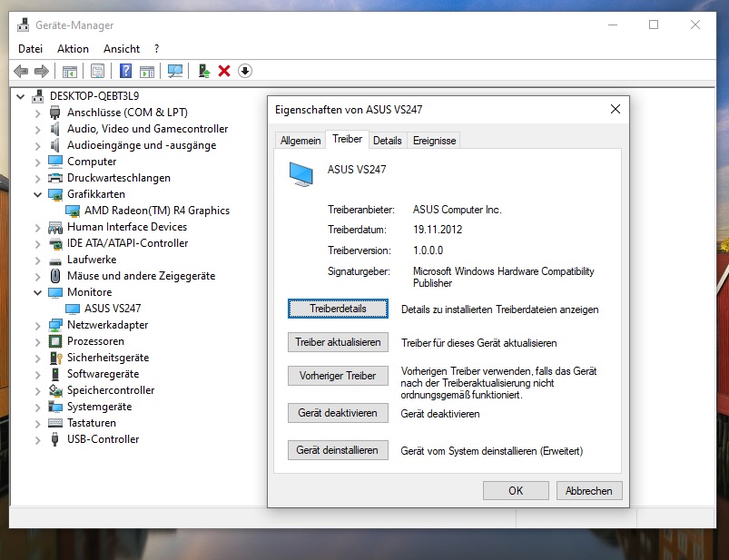Click the Druckwarteschlangen printer icon
The image size is (729, 560).
(x=55, y=178)
